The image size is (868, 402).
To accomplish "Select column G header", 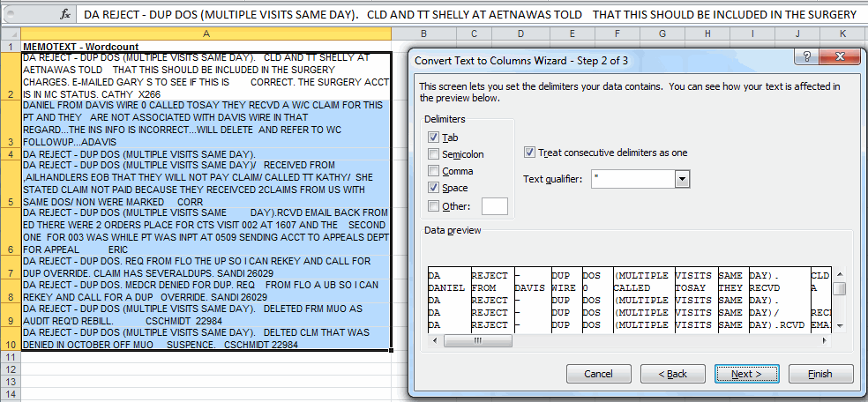I will tap(662, 33).
